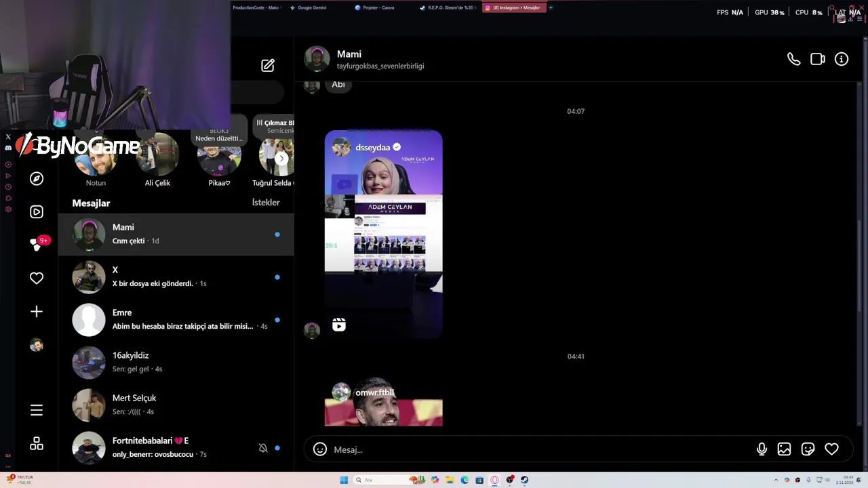Viewport: 868px width, 488px height.
Task: Start an audio call with Mami
Action: click(793, 59)
